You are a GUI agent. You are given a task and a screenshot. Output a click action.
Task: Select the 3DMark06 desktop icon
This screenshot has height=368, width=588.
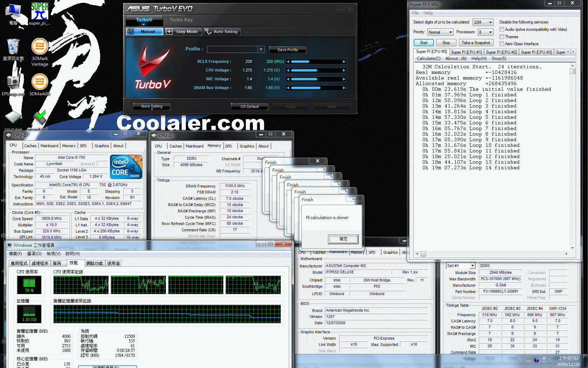(40, 84)
